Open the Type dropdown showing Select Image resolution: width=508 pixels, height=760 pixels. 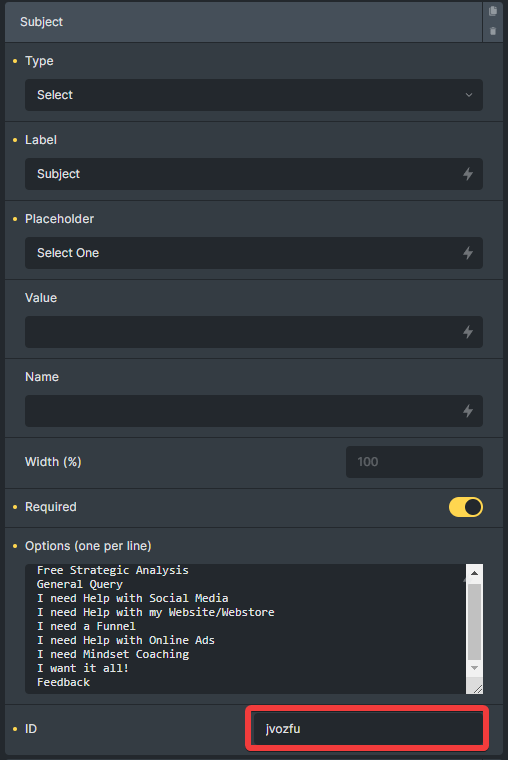254,95
